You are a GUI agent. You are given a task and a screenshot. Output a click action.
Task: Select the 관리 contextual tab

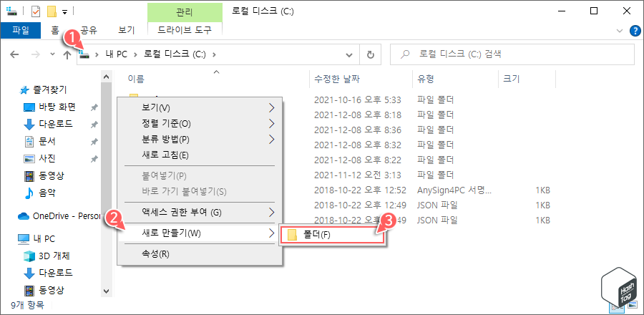[x=185, y=11]
